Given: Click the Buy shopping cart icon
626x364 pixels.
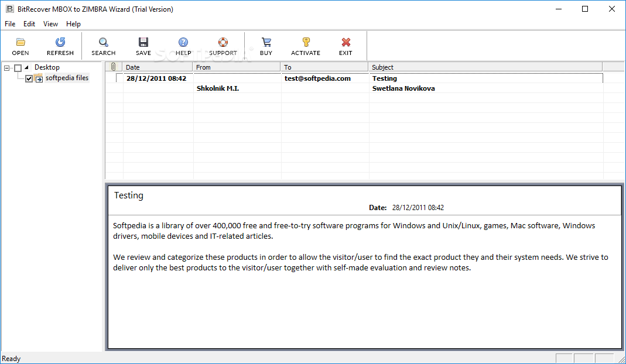Looking at the screenshot, I should pyautogui.click(x=266, y=42).
